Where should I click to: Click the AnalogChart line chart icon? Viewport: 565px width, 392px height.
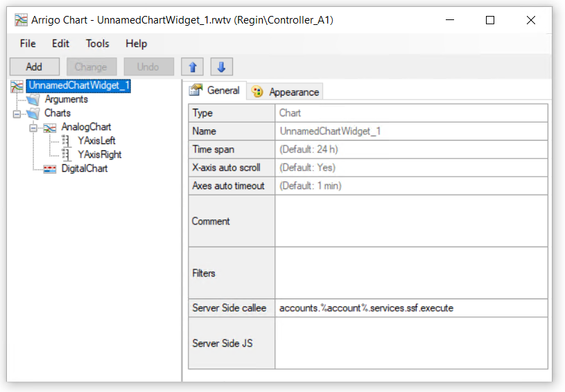point(50,128)
